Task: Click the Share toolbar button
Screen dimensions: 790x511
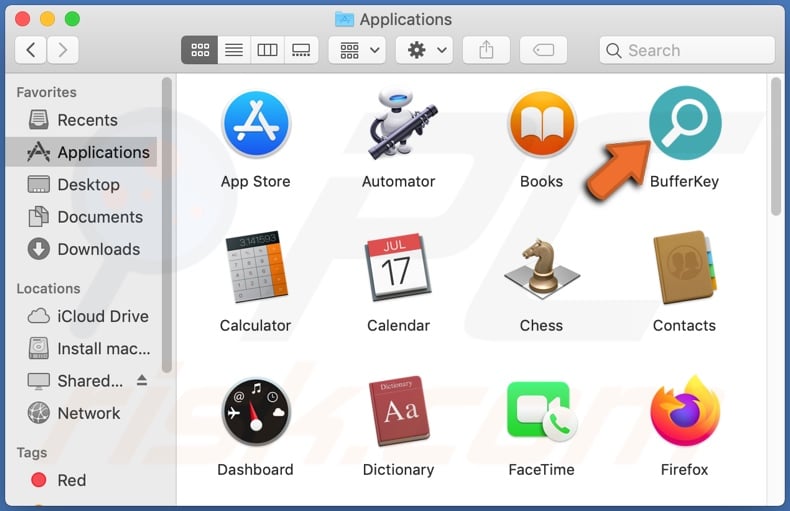Action: click(486, 50)
